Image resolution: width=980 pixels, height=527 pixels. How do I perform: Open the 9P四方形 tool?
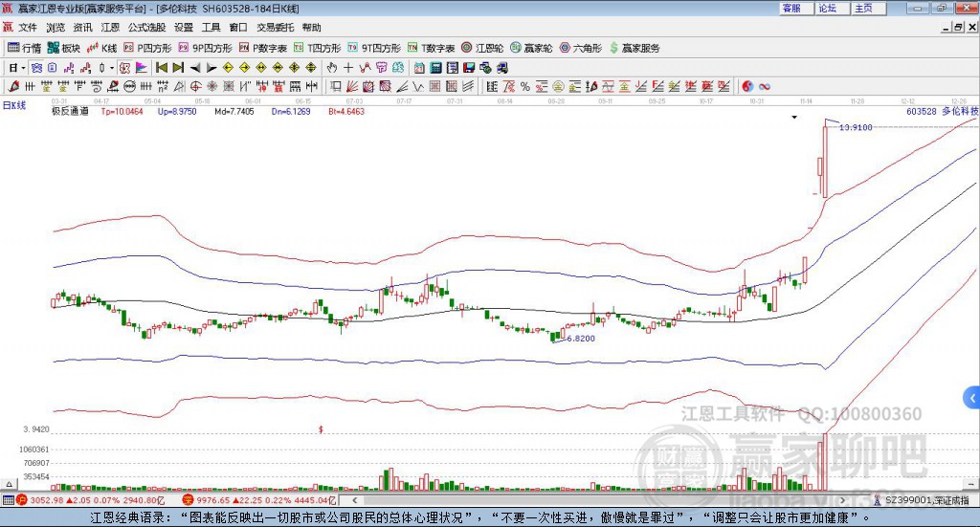coord(205,48)
